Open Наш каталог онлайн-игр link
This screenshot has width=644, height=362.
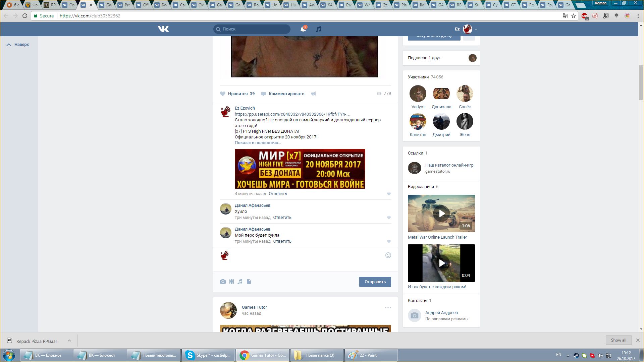(449, 165)
